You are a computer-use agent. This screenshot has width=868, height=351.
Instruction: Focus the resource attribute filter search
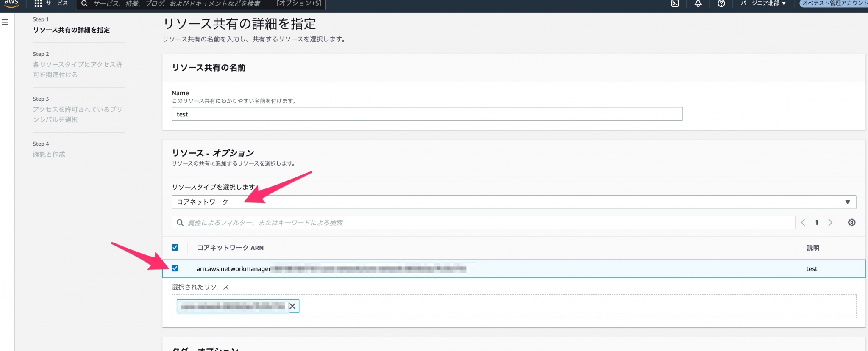(x=483, y=223)
